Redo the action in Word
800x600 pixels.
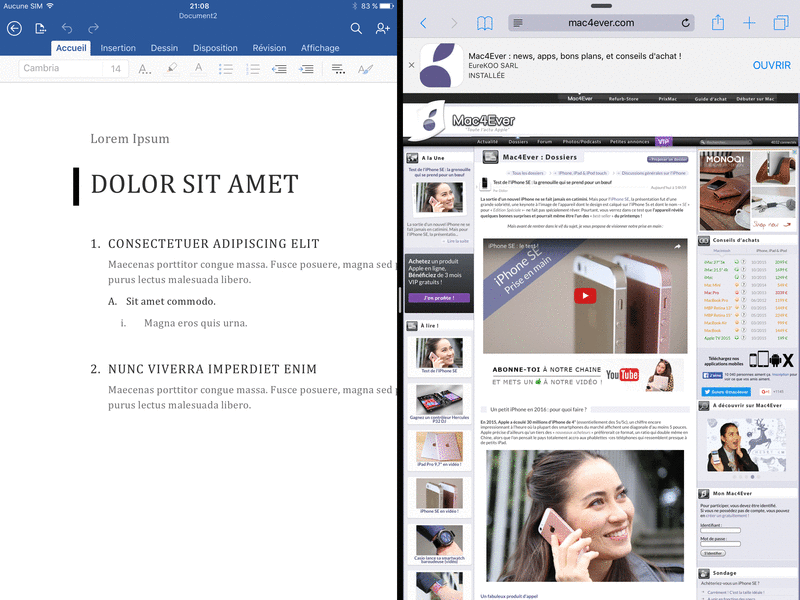[x=93, y=28]
